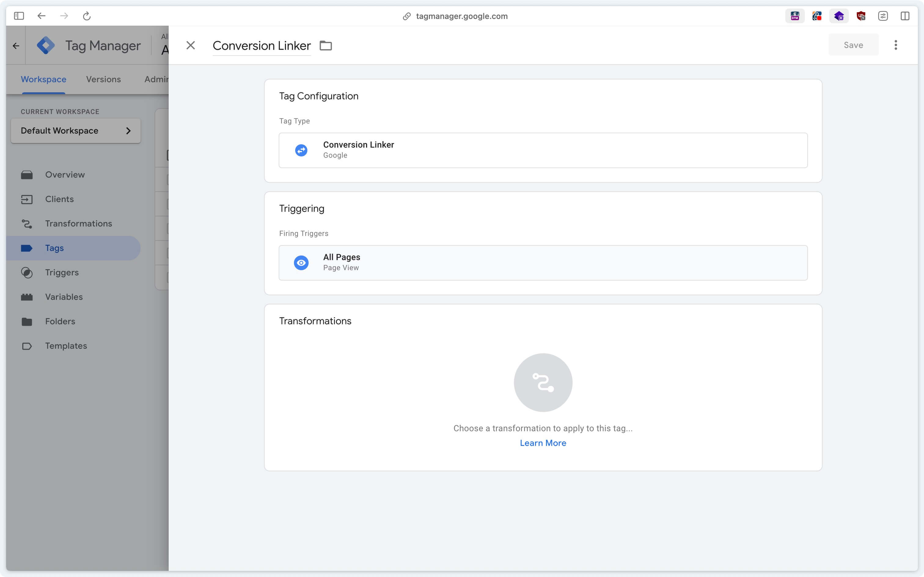The image size is (924, 577).
Task: Click the link icon in address bar
Action: point(407,16)
